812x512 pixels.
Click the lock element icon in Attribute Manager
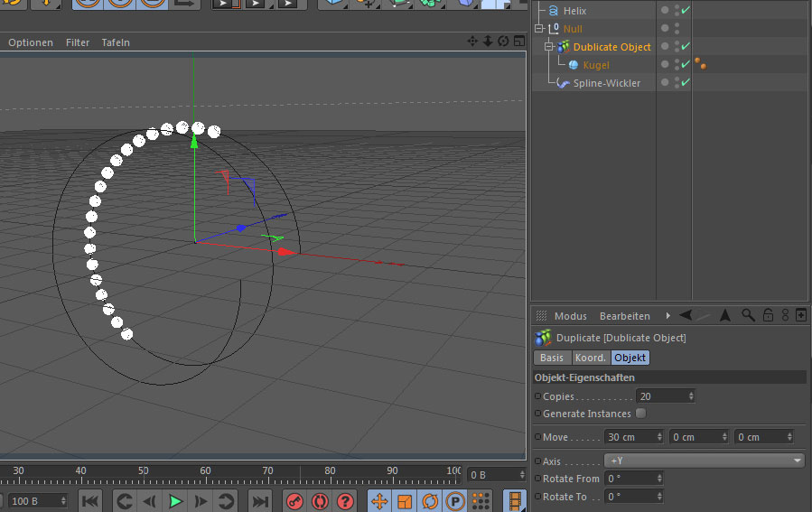click(x=767, y=315)
